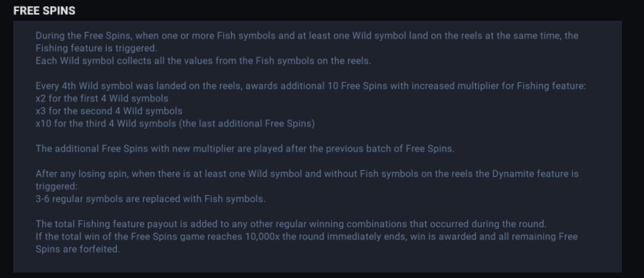Click the 'Fishing feature is triggered.' line

pos(97,48)
